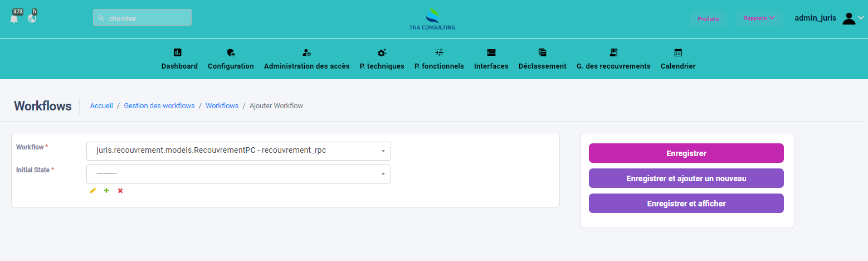
Task: Click the Enregistrer button
Action: point(686,153)
